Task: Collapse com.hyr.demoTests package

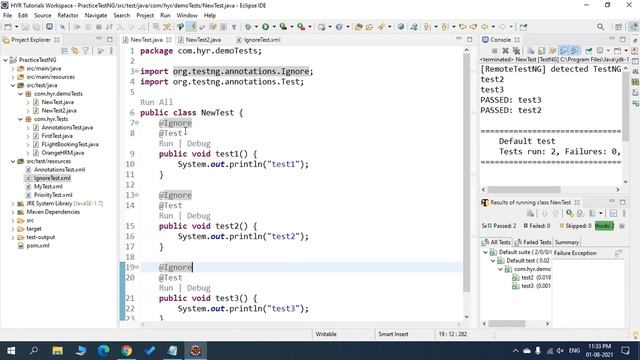Action: [x=20, y=93]
